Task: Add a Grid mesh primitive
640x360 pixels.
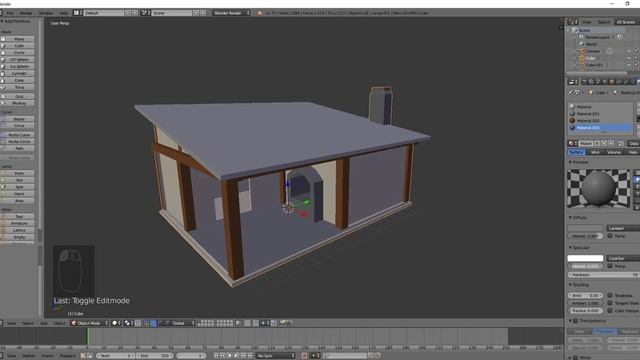Action: click(x=18, y=96)
